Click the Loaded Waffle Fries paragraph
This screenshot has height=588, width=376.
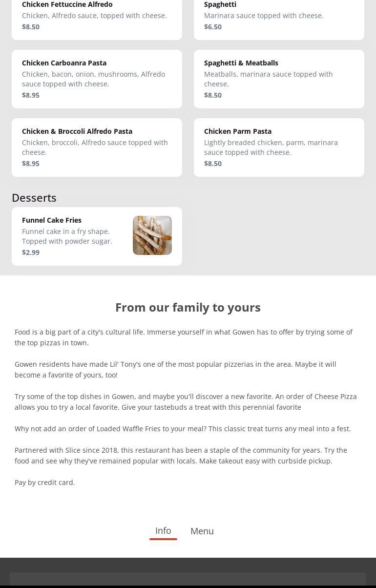[183, 429]
